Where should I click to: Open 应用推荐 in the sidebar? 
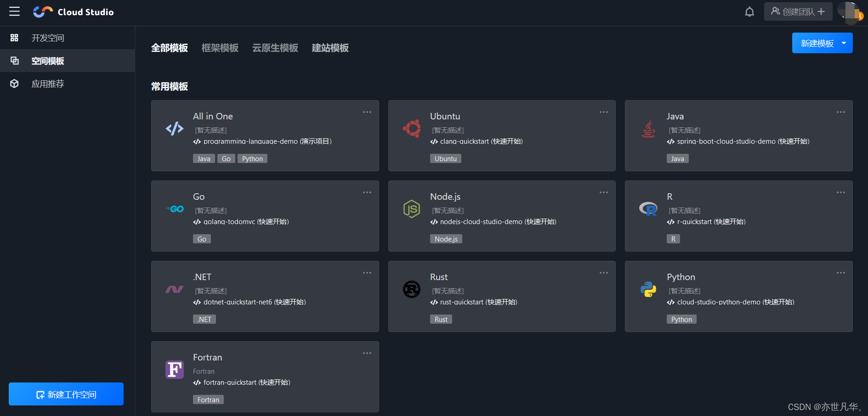tap(67, 84)
